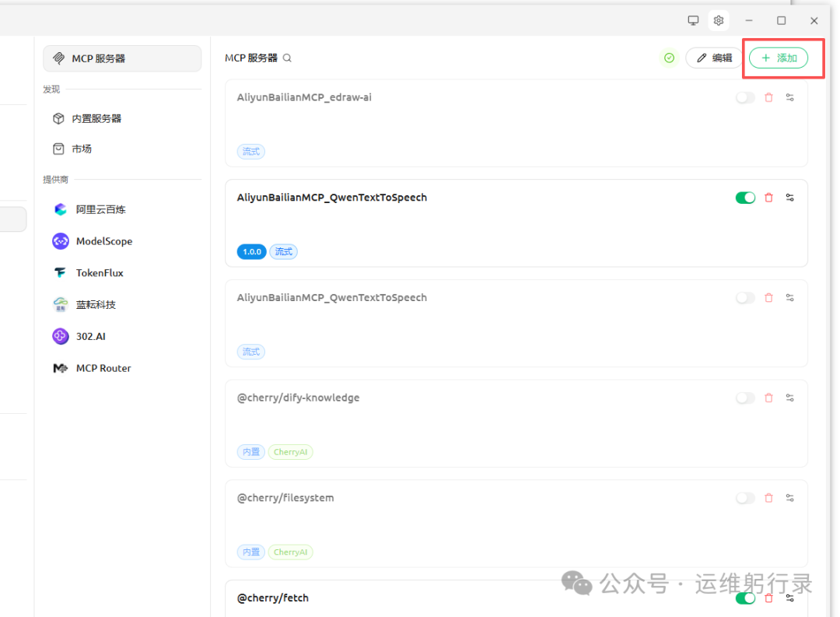This screenshot has height=617, width=840.
Task: Select the 阿里云百炼 provider
Action: coord(100,209)
